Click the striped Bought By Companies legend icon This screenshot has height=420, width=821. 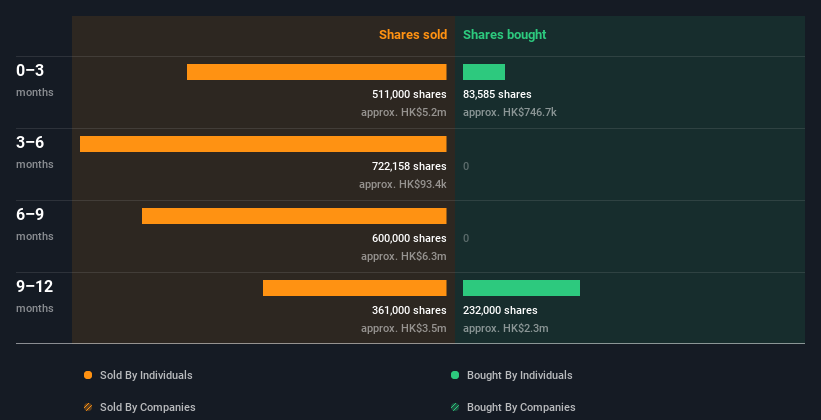coord(455,407)
